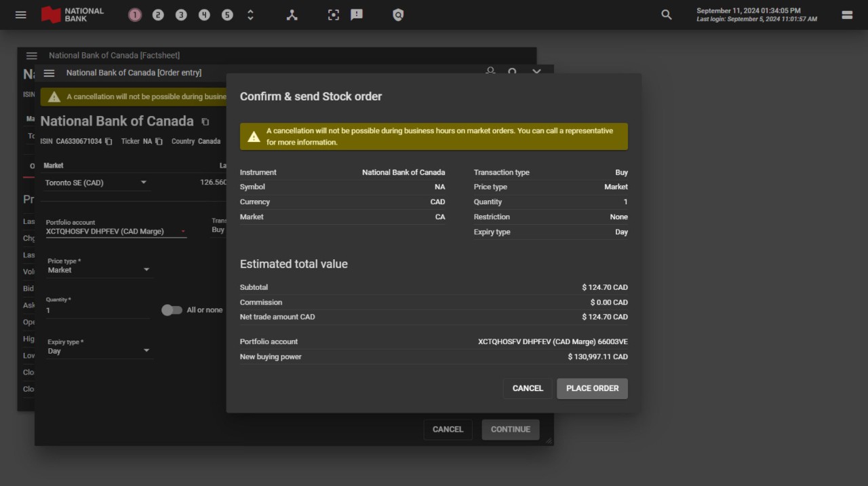Click warning icon in Order entry banner

pos(54,97)
